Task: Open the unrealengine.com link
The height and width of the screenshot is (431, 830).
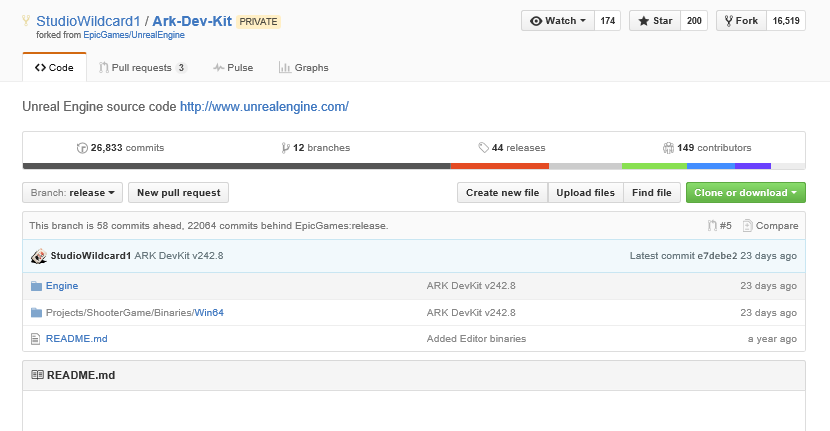Action: tap(264, 106)
